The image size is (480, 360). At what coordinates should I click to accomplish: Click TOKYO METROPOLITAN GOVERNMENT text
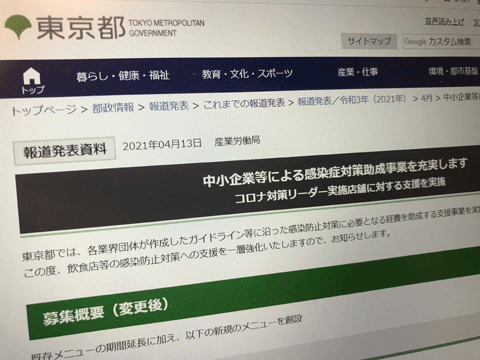[x=166, y=28]
